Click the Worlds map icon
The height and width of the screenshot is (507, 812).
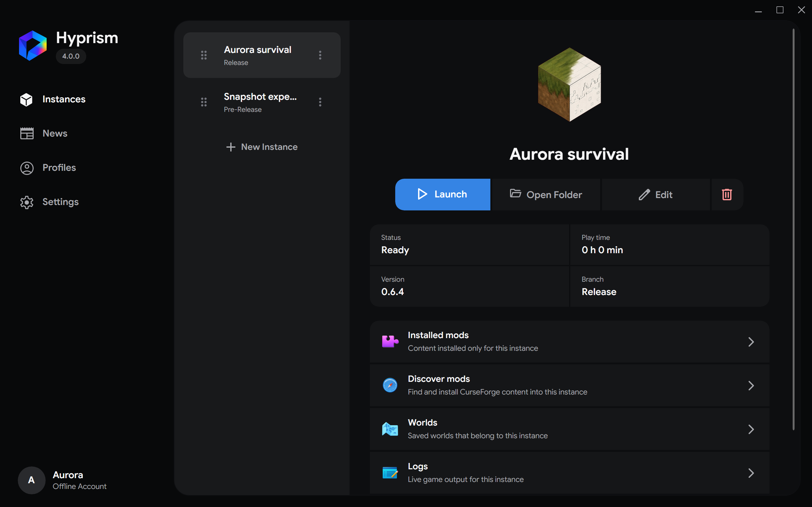click(x=390, y=429)
